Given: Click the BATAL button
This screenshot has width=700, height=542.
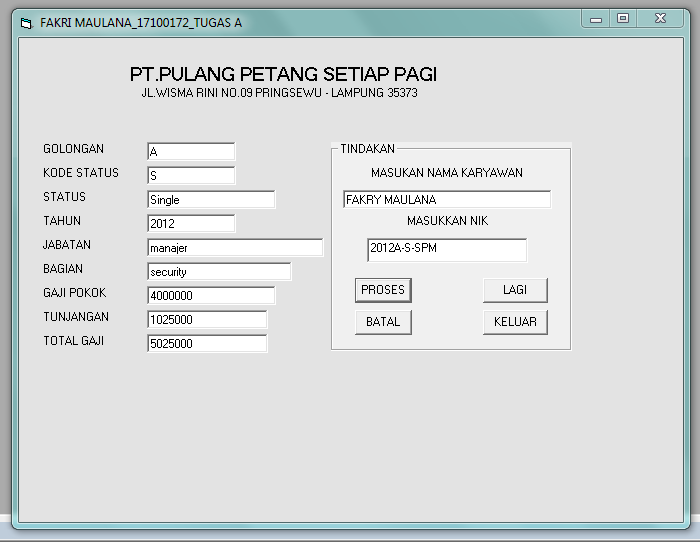Looking at the screenshot, I should pyautogui.click(x=383, y=322).
